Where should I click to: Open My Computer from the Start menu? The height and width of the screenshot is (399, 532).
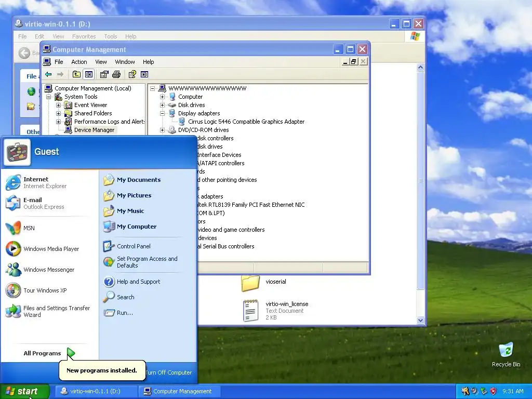tap(147, 227)
